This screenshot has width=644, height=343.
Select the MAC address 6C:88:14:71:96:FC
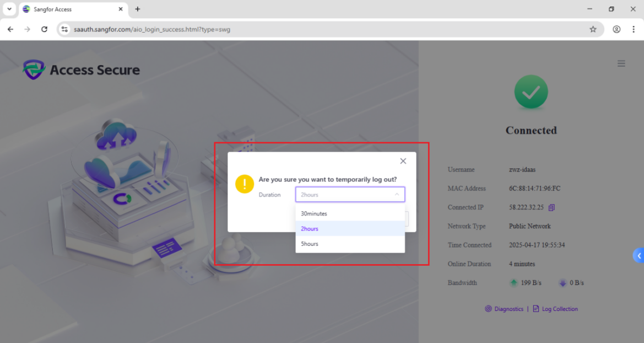pyautogui.click(x=534, y=189)
